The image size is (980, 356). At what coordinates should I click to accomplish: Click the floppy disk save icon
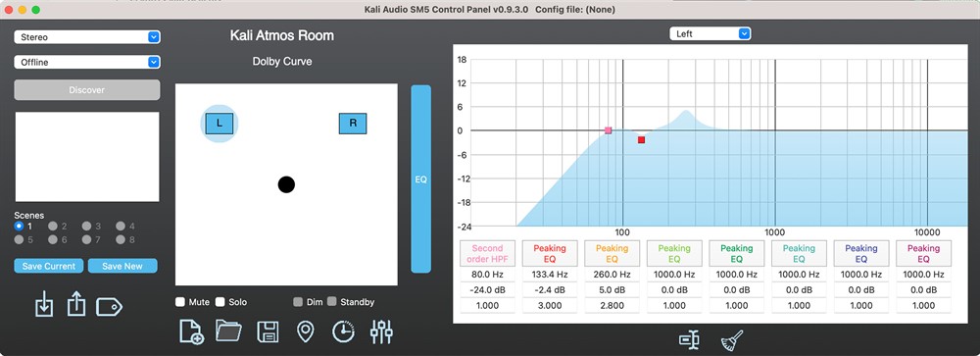268,331
